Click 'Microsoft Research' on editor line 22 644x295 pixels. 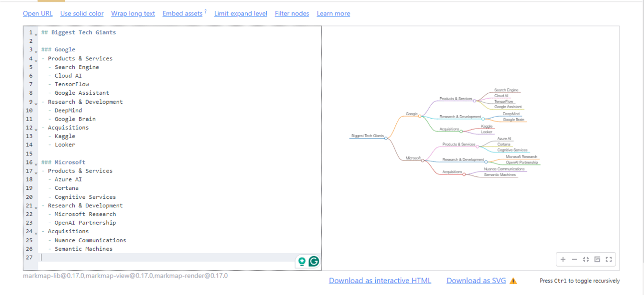pyautogui.click(x=85, y=214)
